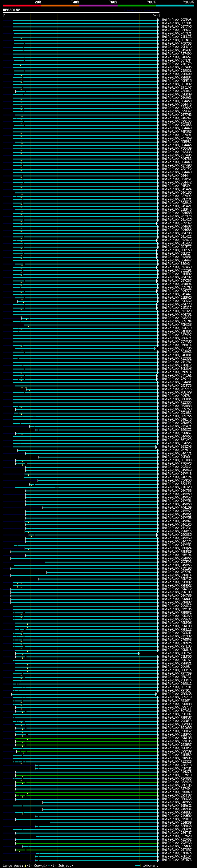Select the UniRef100_C6TNE6 label
The width and height of the screenshot is (197, 868).
pyautogui.click(x=177, y=40)
